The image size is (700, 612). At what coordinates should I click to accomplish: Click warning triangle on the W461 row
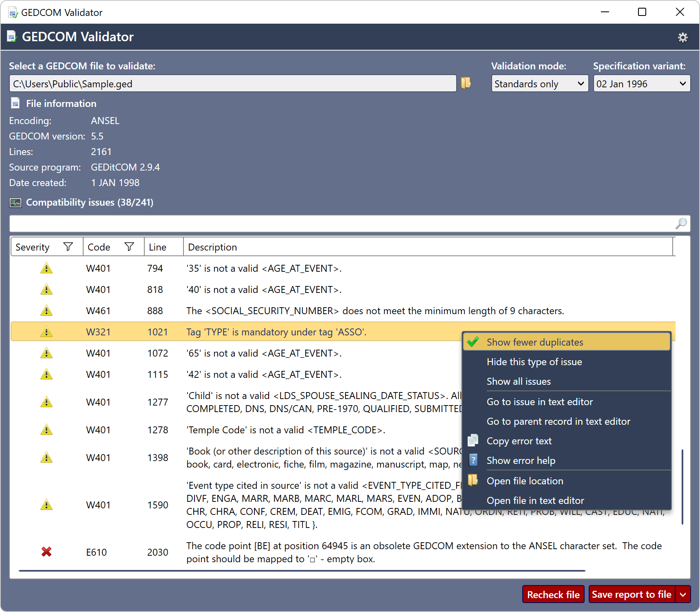coord(46,310)
